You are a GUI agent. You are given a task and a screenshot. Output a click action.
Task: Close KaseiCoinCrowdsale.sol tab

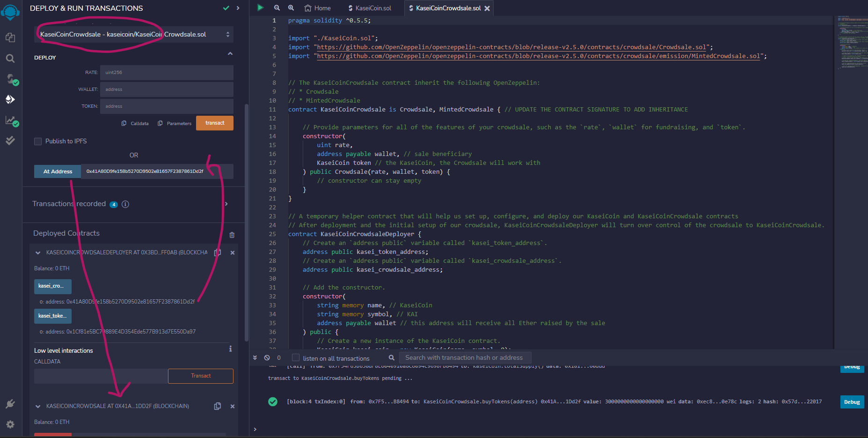coord(487,8)
